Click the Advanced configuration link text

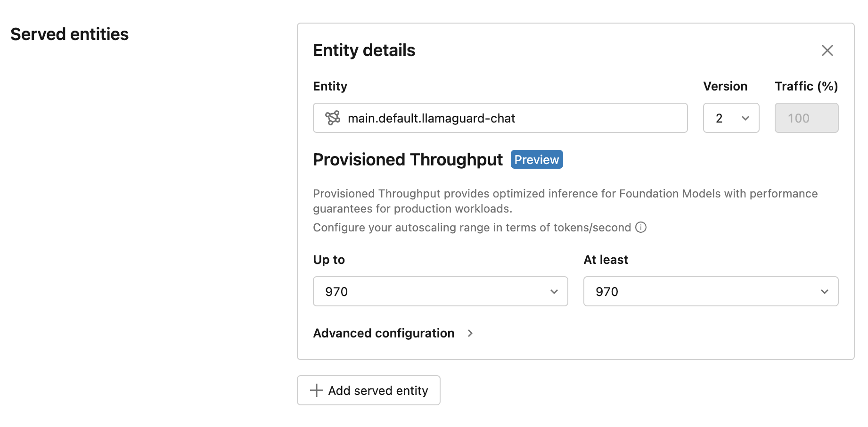point(383,333)
